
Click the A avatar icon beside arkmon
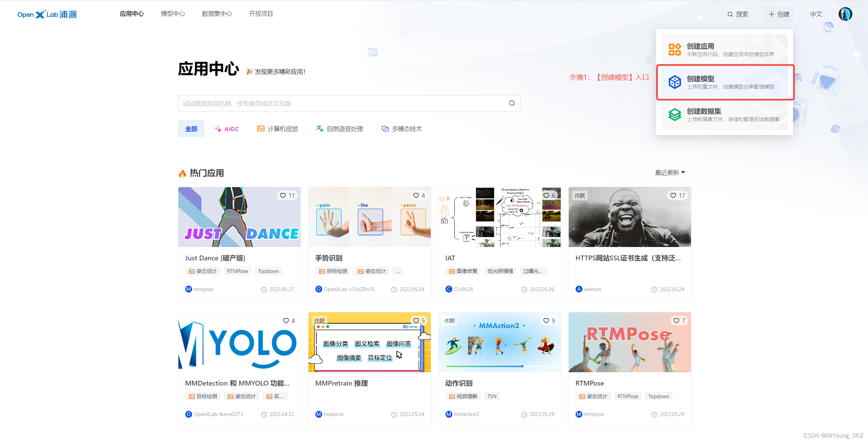pos(579,289)
